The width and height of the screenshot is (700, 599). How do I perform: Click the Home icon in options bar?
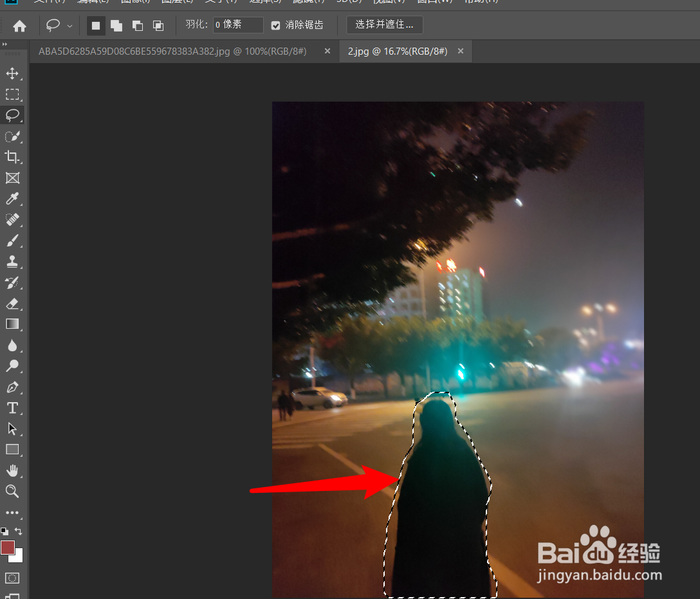(x=20, y=26)
